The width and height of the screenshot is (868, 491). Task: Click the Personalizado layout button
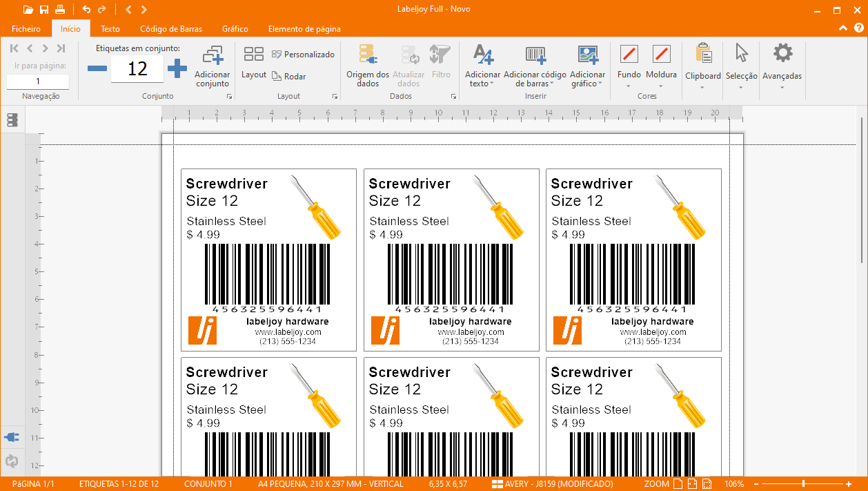coord(302,55)
